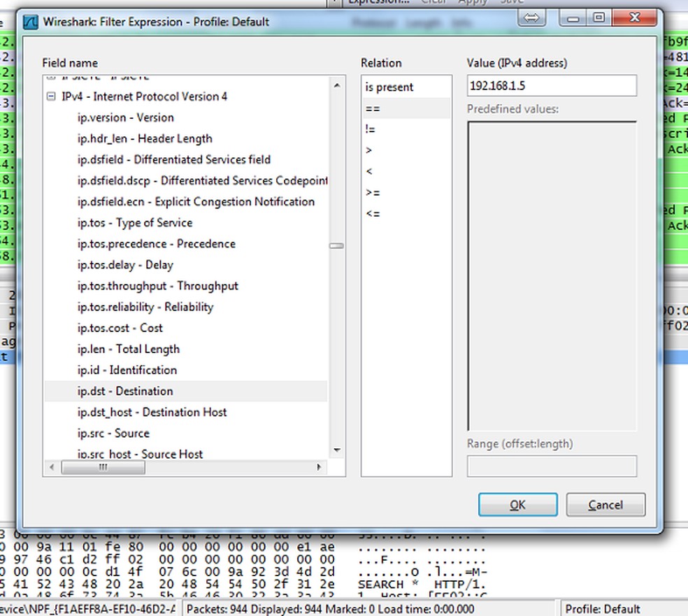
Task: Select ip.dst_host - Destination Host field
Action: (152, 413)
